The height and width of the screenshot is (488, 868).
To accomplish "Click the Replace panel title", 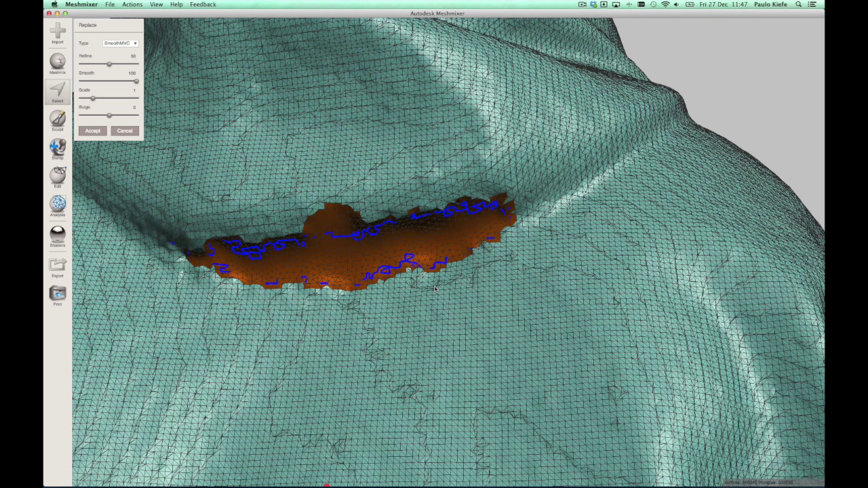I will click(x=87, y=25).
